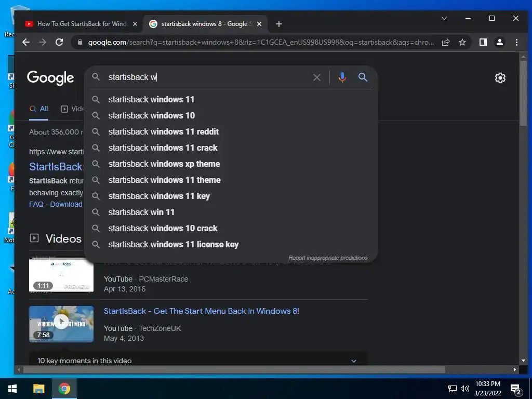Pick suggestion startisback windows 10 crack
This screenshot has height=399, width=532.
coord(231,229)
